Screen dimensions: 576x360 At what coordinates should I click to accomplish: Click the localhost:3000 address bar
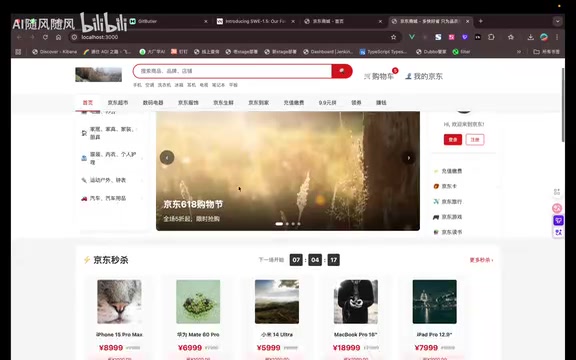pos(235,37)
